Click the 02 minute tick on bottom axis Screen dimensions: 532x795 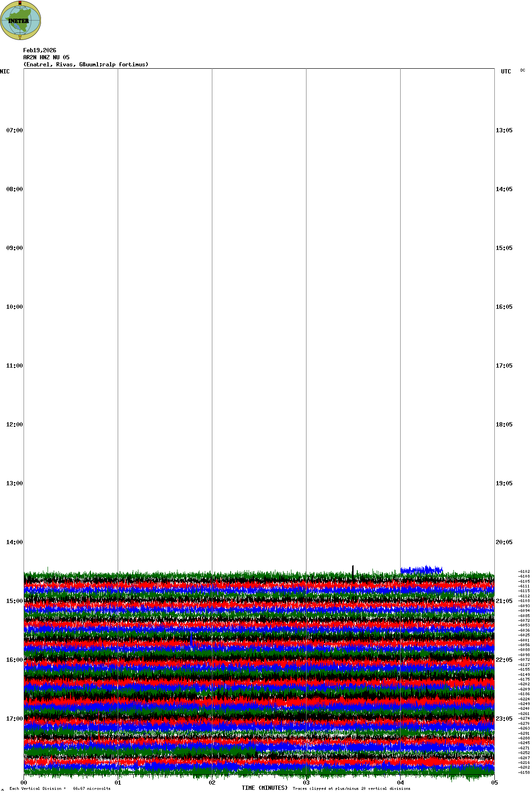click(212, 783)
